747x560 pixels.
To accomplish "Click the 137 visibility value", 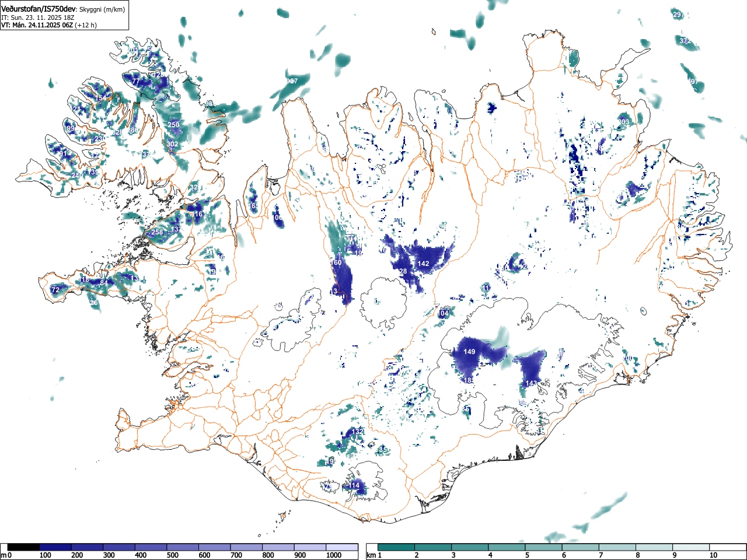I will pos(176,229).
